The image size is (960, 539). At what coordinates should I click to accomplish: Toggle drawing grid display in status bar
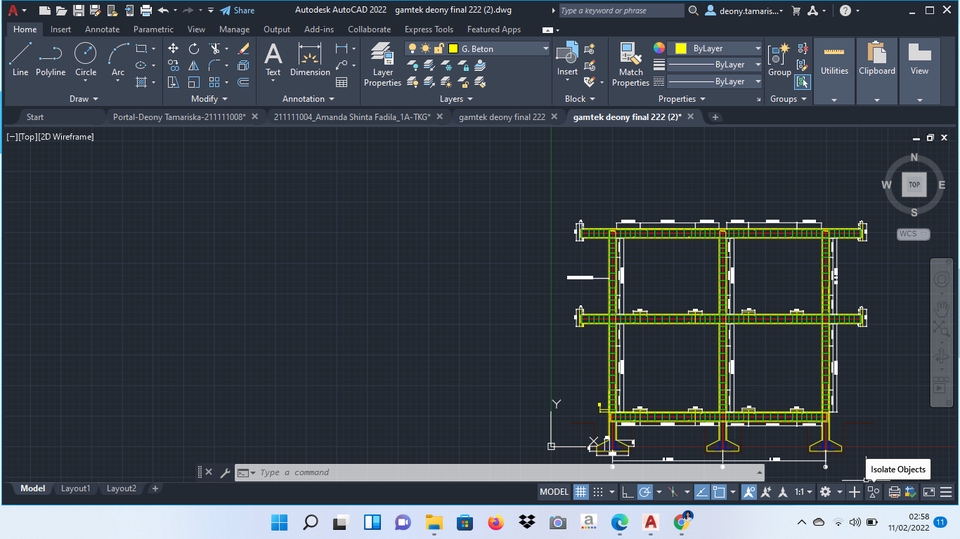click(580, 492)
